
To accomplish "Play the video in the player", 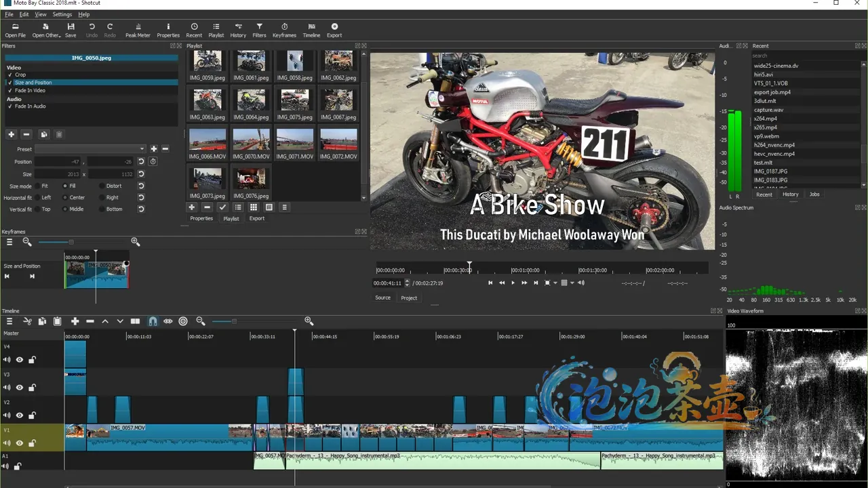I will click(x=513, y=283).
